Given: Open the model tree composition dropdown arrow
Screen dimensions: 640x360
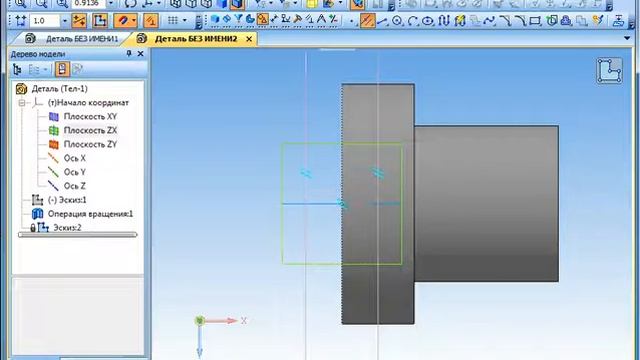Looking at the screenshot, I should (x=45, y=70).
